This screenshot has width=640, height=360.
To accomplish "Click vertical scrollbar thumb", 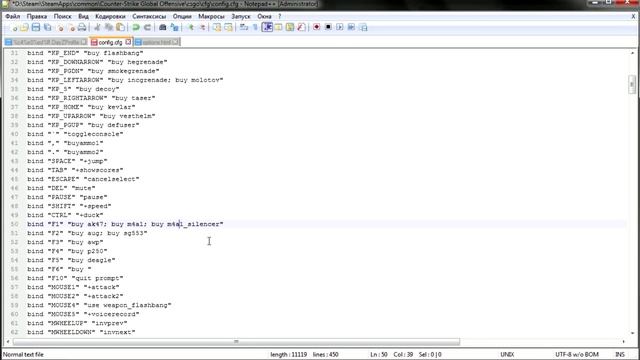I will click(x=632, y=84).
